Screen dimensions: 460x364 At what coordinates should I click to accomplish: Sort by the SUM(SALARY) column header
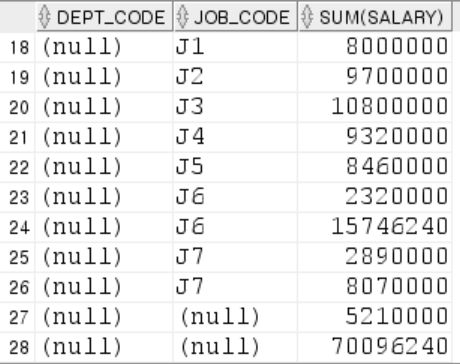coord(375,17)
